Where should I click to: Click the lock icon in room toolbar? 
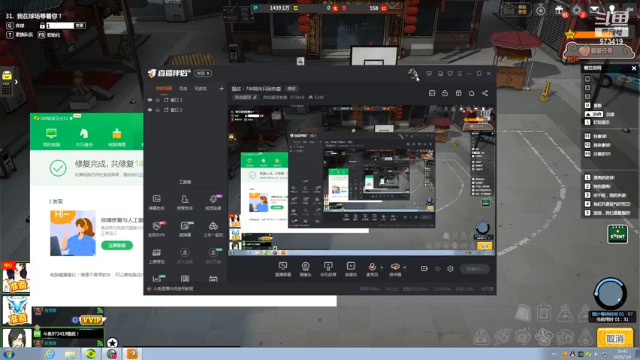point(445,93)
